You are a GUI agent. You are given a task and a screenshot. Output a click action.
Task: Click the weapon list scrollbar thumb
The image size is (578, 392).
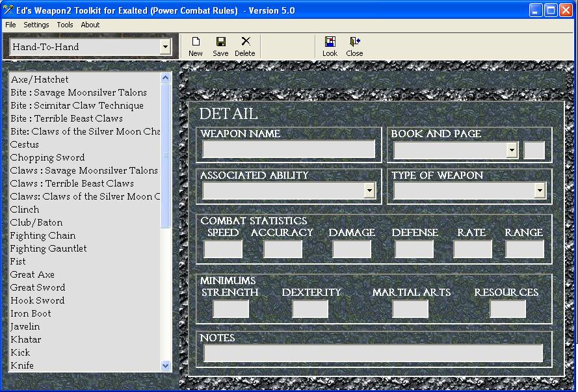[x=166, y=155]
